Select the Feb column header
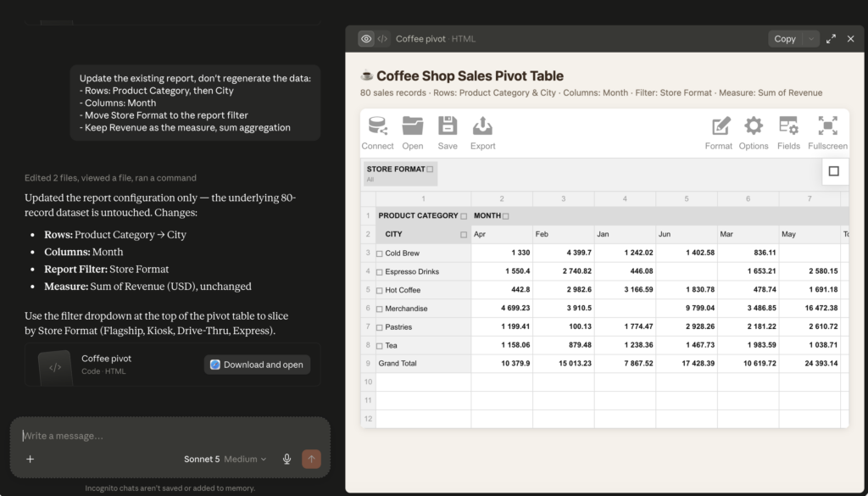The image size is (868, 496). click(x=564, y=234)
